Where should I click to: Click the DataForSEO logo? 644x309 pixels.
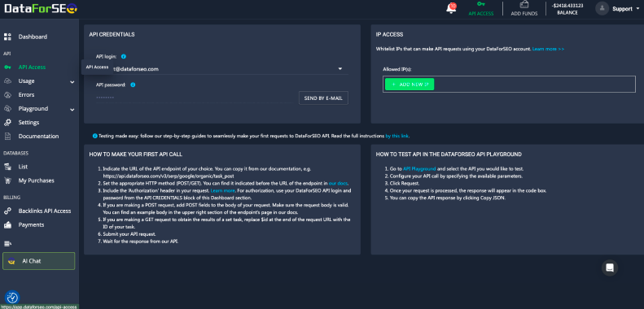pos(41,9)
